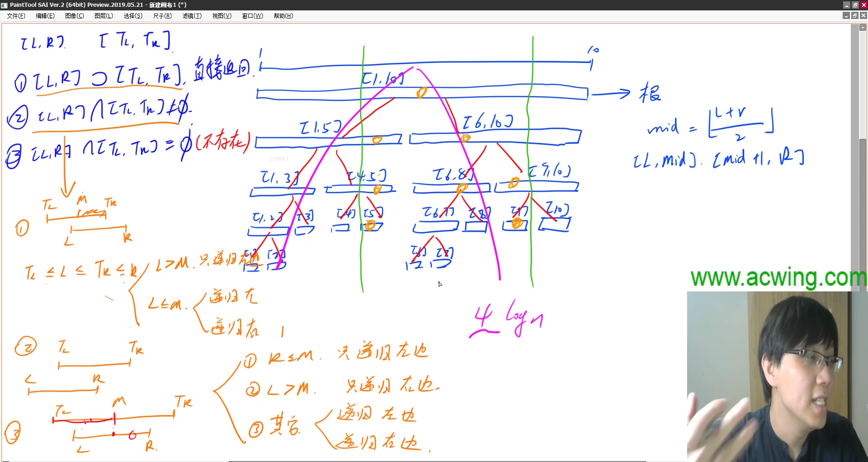Click the canvas vertical scrollbar up arrow
868x462 pixels.
coord(863,27)
